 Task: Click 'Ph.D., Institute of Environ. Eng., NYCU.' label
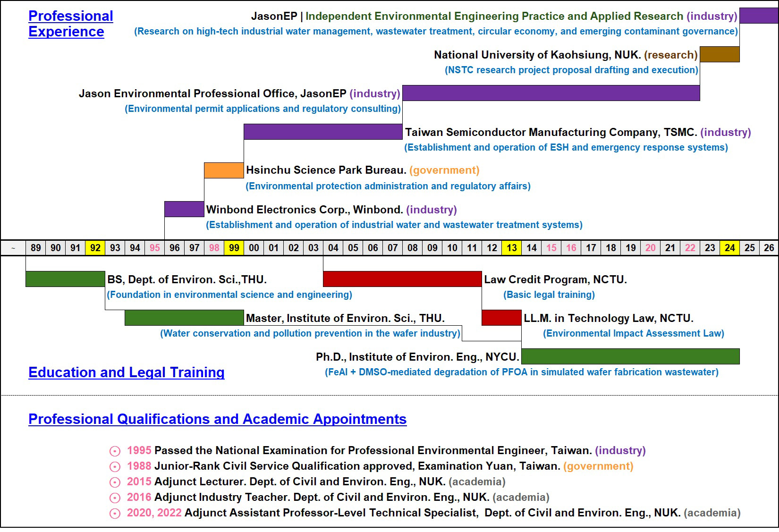pyautogui.click(x=417, y=357)
